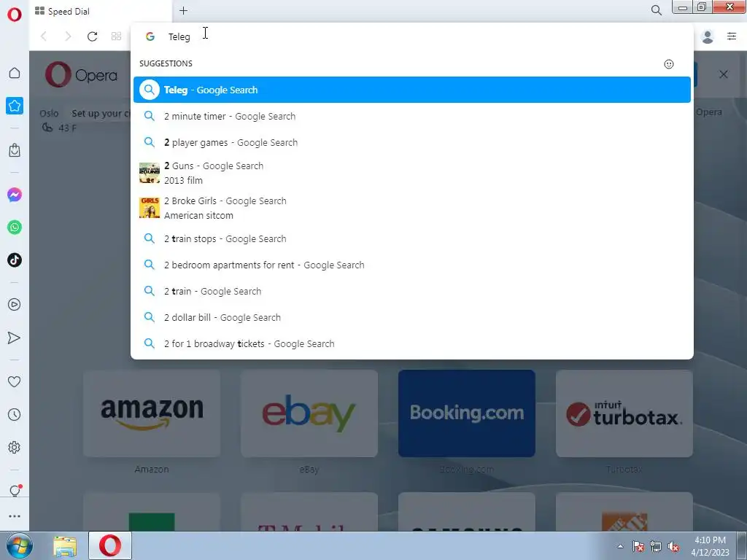Open TikTok in the sidebar

coord(15,260)
